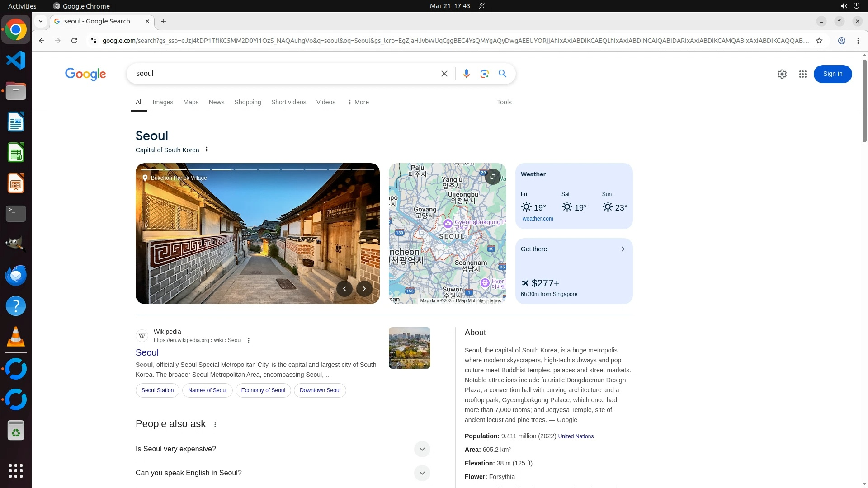This screenshot has width=868, height=488.
Task: Click the voice search microphone icon
Action: click(x=466, y=74)
